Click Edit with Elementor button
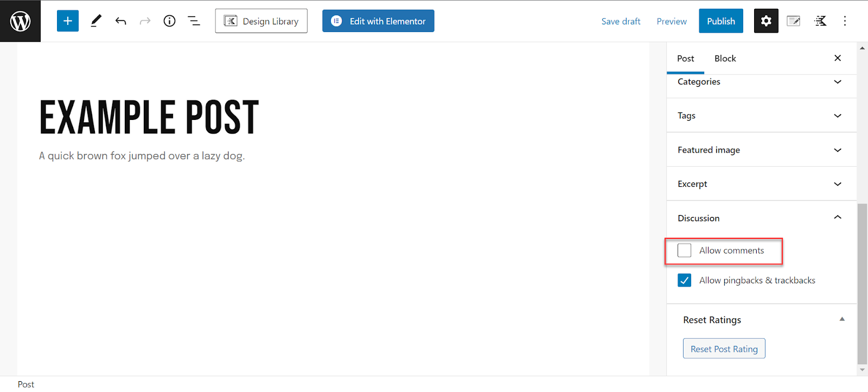The image size is (868, 392). [378, 21]
